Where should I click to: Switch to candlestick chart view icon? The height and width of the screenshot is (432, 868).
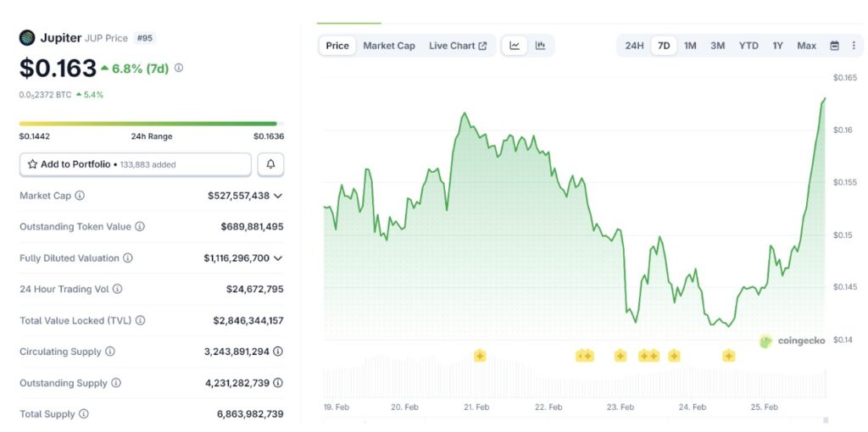tap(540, 46)
